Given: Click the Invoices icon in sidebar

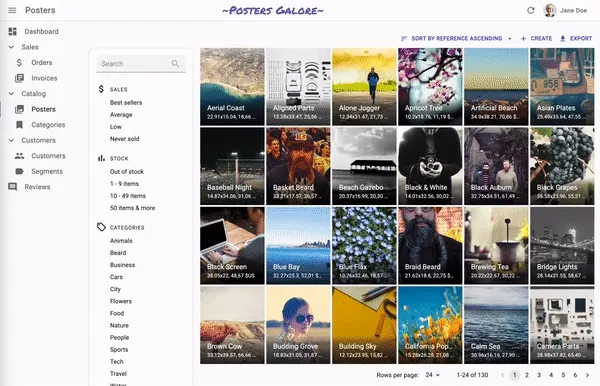Looking at the screenshot, I should point(19,78).
